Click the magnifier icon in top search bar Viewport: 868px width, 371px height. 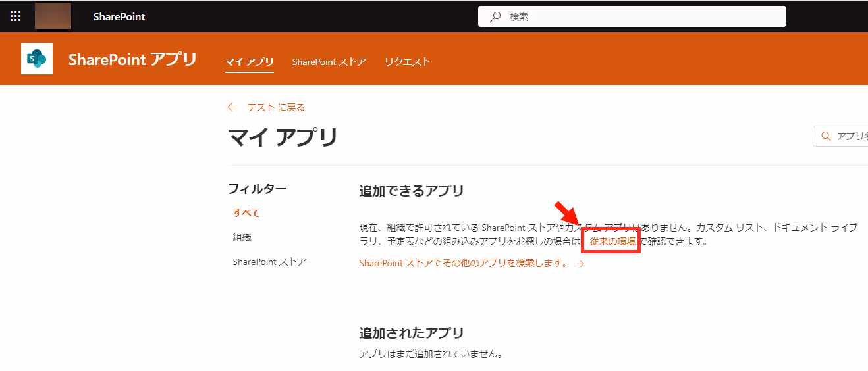495,17
